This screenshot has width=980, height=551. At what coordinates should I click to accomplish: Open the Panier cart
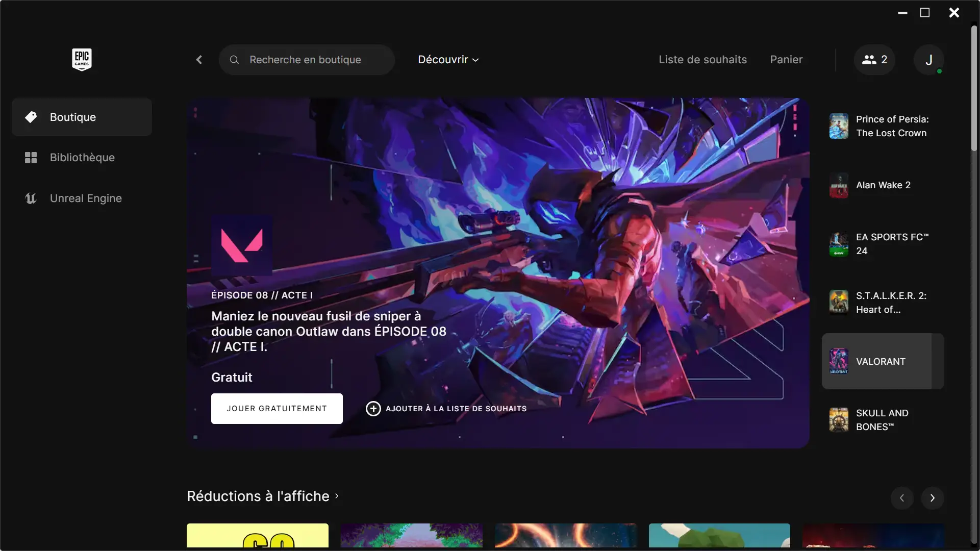[x=786, y=60]
